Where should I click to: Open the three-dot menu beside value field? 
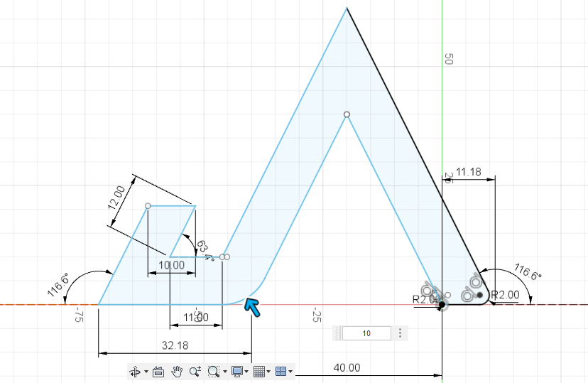pos(400,333)
